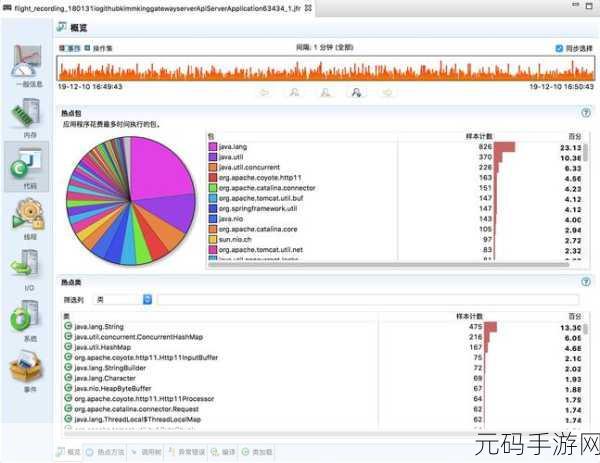Click the java.util purple color swatch

[x=213, y=157]
